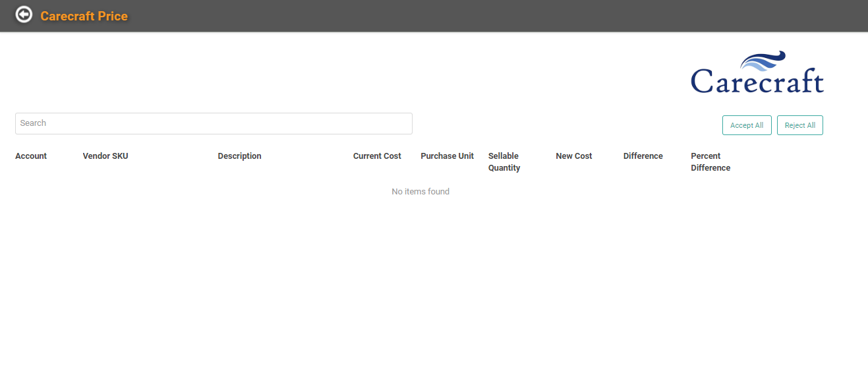The image size is (868, 375).
Task: Select the Purchase Unit column header
Action: click(448, 156)
